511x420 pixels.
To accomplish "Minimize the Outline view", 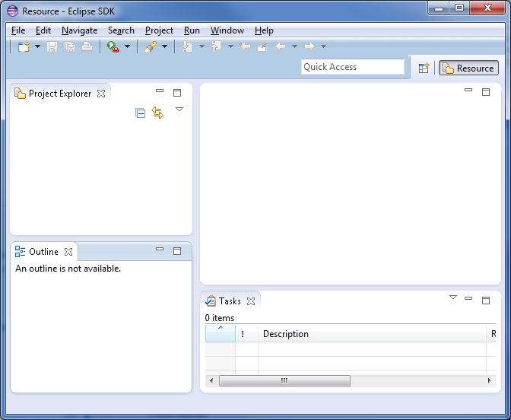I will [x=160, y=249].
